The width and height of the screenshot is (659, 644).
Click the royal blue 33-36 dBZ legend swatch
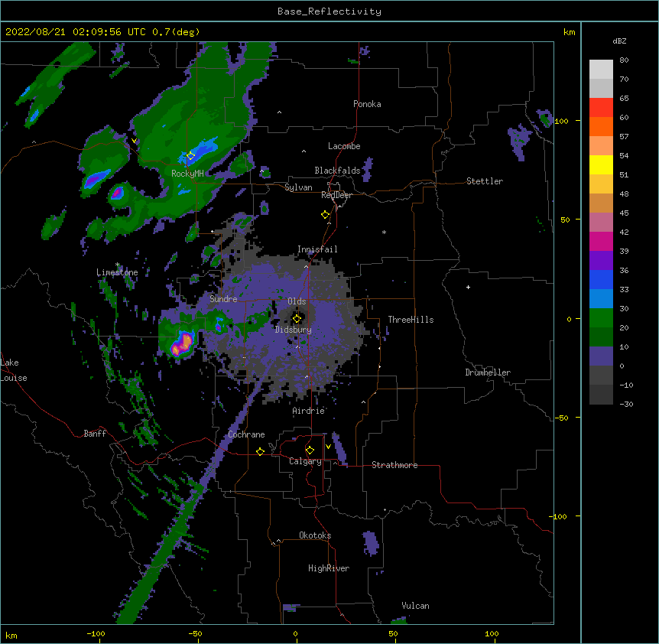pyautogui.click(x=601, y=279)
